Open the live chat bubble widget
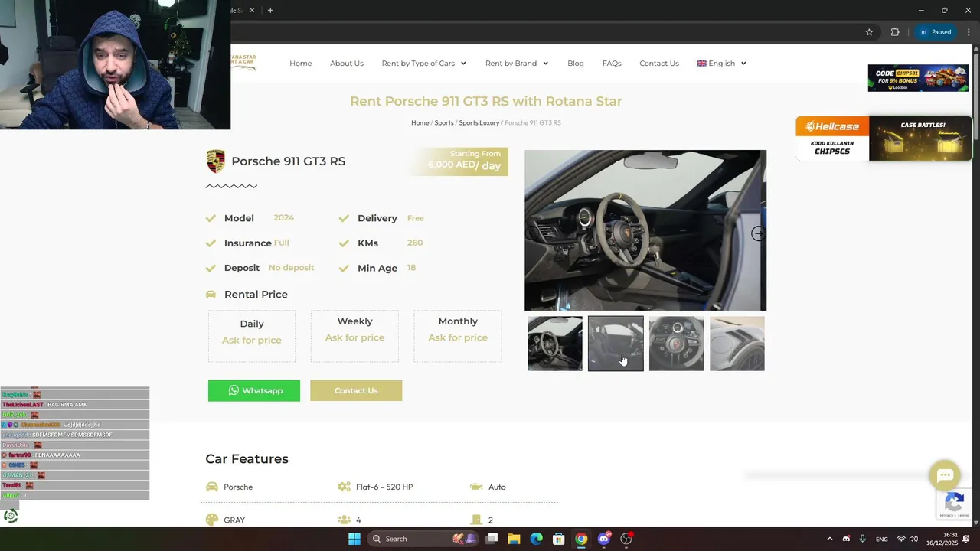This screenshot has height=551, width=980. pyautogui.click(x=945, y=475)
